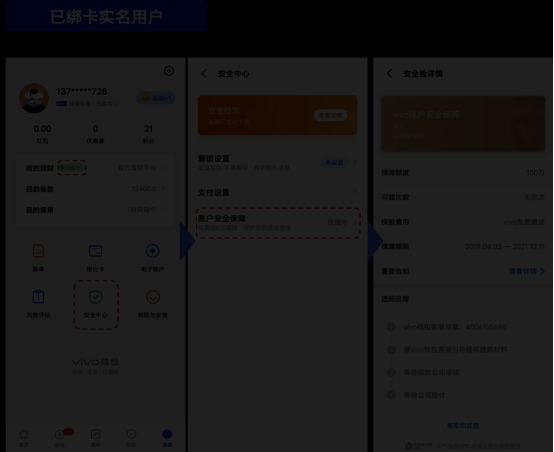The image size is (554, 452).
Task: Open 解锁设置 row
Action: (277, 163)
